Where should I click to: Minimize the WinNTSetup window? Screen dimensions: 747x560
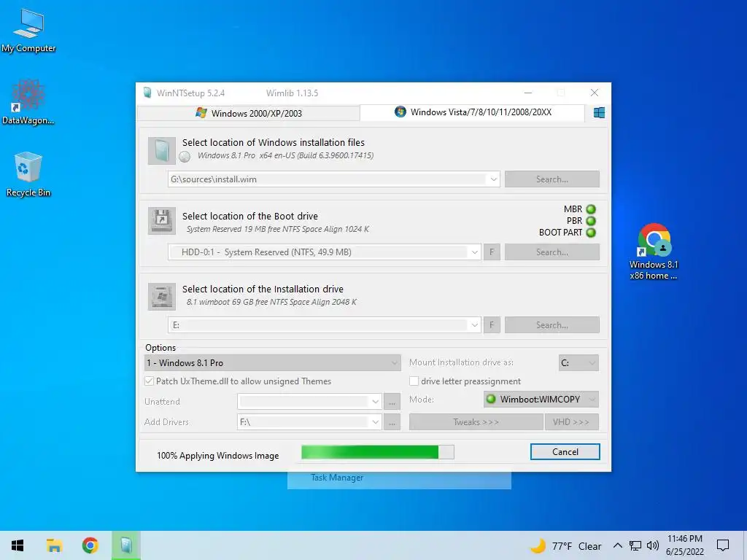point(528,93)
